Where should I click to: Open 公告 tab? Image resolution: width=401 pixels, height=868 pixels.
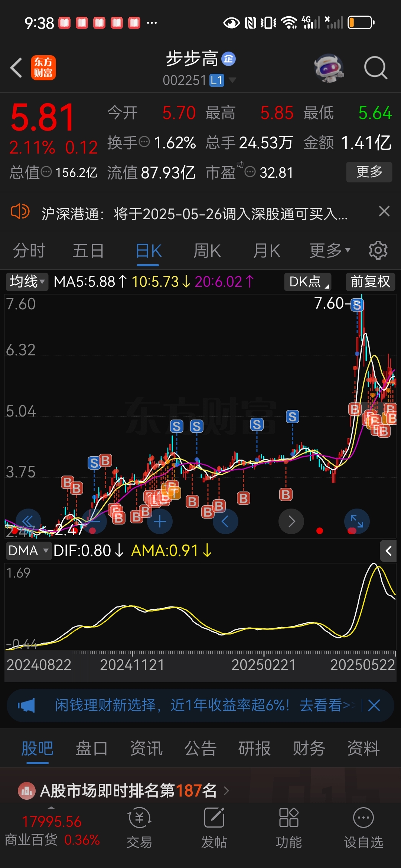coord(200,748)
